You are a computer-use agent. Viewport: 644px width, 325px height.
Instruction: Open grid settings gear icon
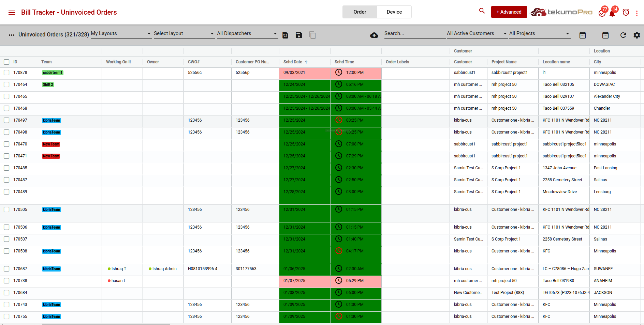(636, 35)
